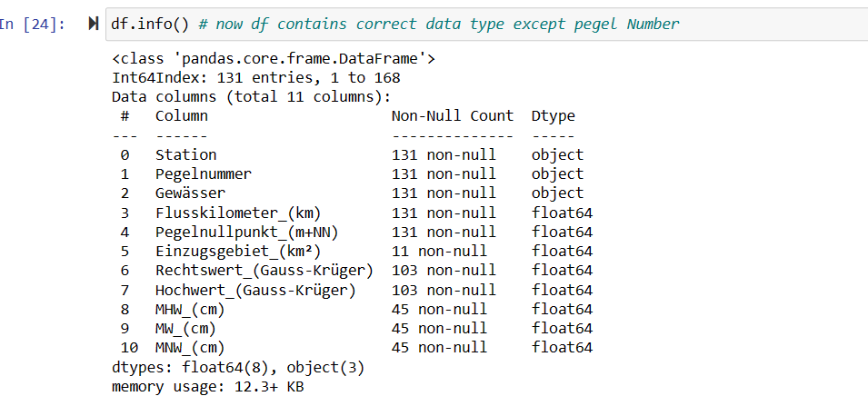Image resolution: width=868 pixels, height=416 pixels.
Task: Click the 'Rechtswert_(Gauss-Krüger)' row text
Action: pos(264,270)
